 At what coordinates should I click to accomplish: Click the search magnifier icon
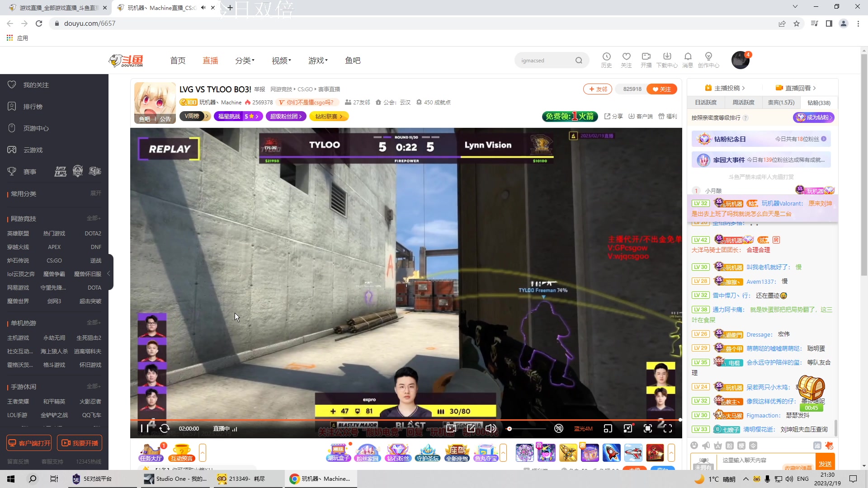point(579,60)
